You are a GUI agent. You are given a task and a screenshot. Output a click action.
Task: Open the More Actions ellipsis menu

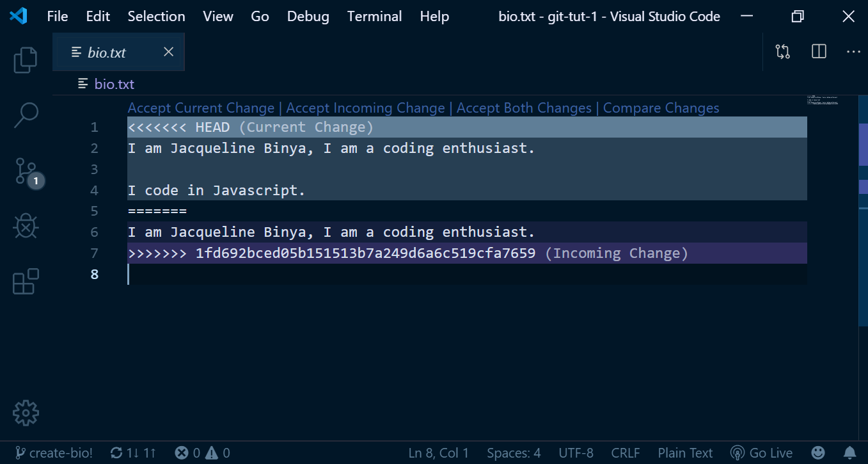tap(853, 52)
